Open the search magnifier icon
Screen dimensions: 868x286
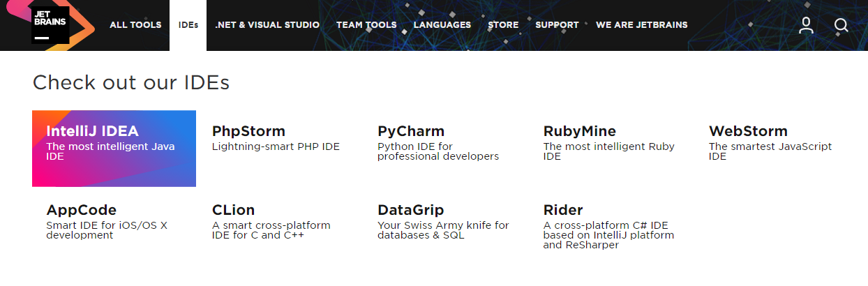click(x=841, y=25)
